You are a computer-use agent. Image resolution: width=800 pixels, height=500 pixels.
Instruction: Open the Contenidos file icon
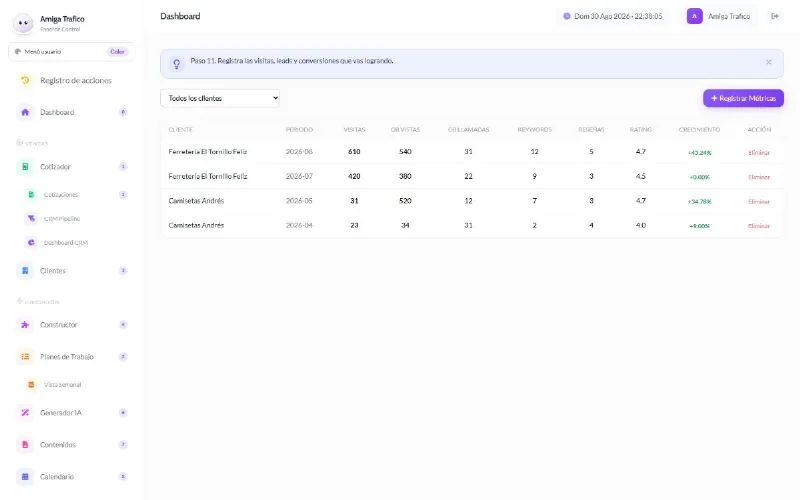click(25, 444)
